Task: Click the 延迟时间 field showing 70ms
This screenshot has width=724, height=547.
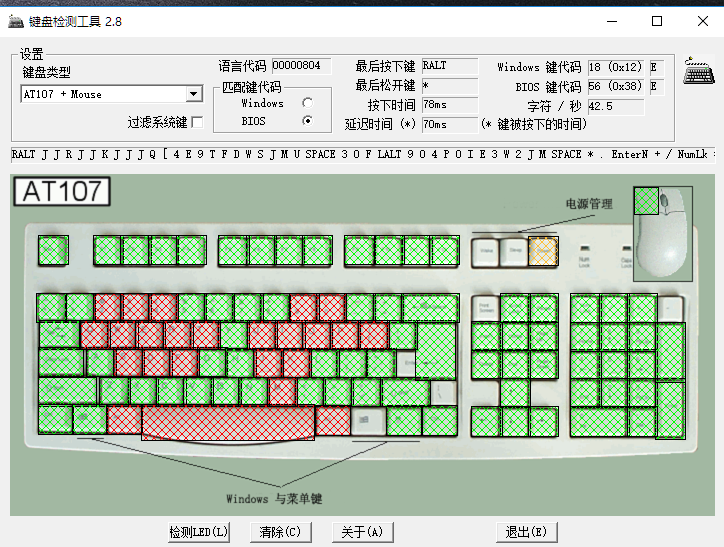Action: (450, 124)
